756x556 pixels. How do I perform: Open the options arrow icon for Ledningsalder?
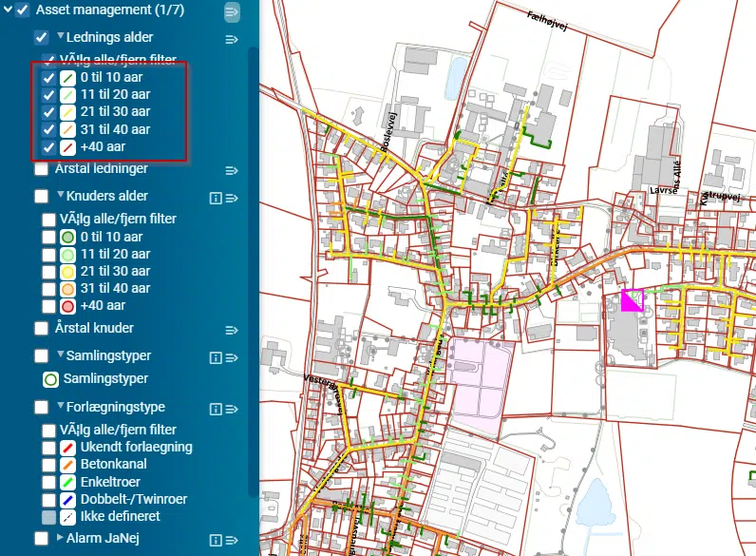pos(231,39)
